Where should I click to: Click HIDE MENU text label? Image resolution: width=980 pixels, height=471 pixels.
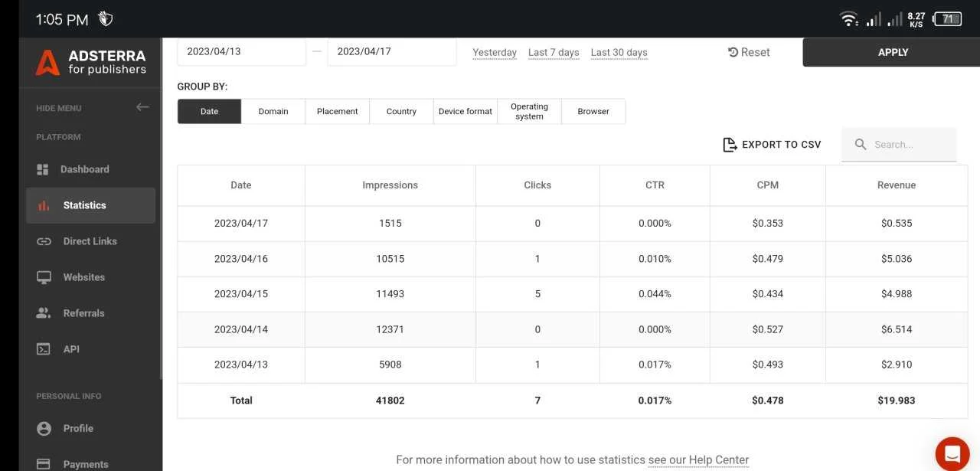point(59,108)
